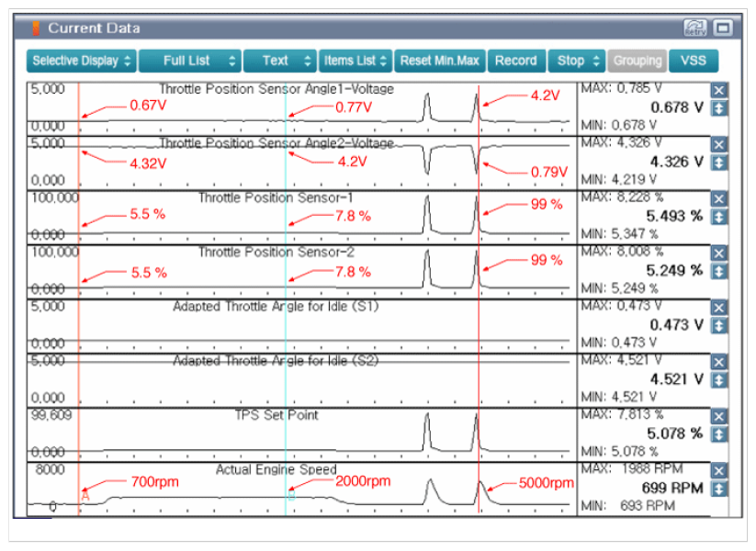Screen dimensions: 756x551
Task: Click reorder arrows for Adapted Throttle Angle S2
Action: pos(719,379)
